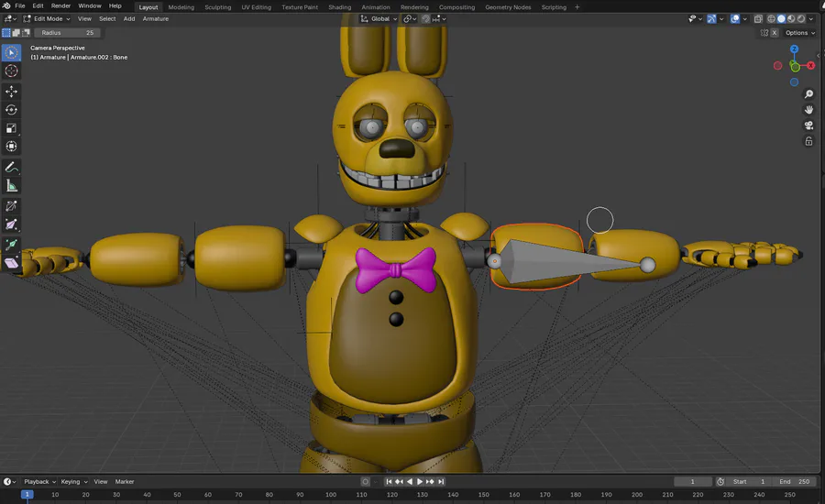The image size is (825, 504).
Task: Open the timeline editor type dropdown
Action: (x=9, y=481)
